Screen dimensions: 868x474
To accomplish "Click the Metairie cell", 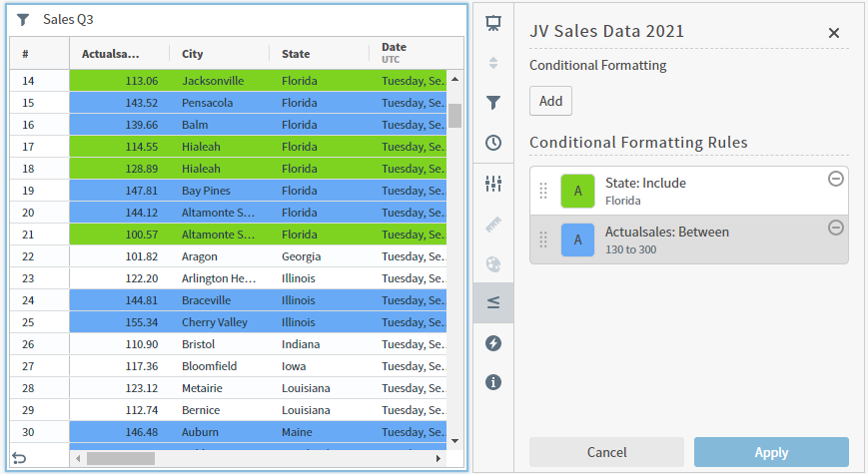I will [x=219, y=388].
